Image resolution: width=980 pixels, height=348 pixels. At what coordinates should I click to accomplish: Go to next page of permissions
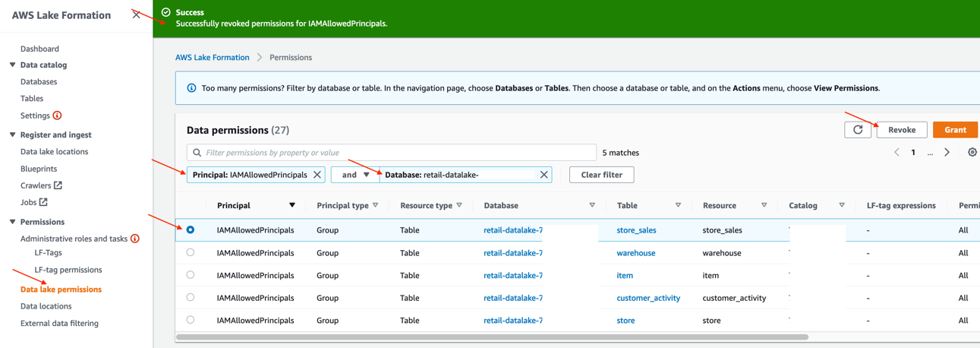(x=947, y=153)
